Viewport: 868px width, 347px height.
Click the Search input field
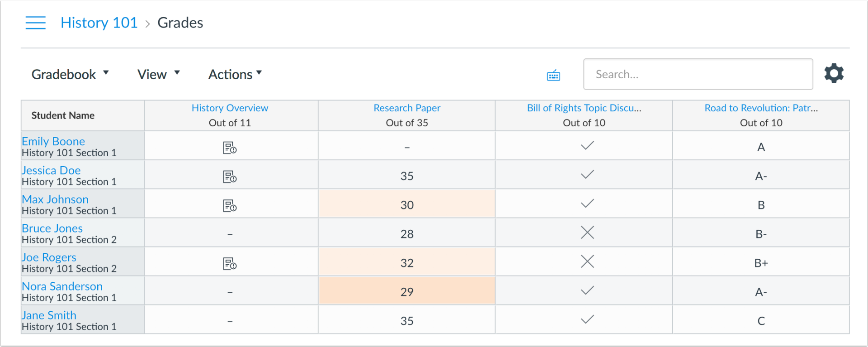point(698,74)
